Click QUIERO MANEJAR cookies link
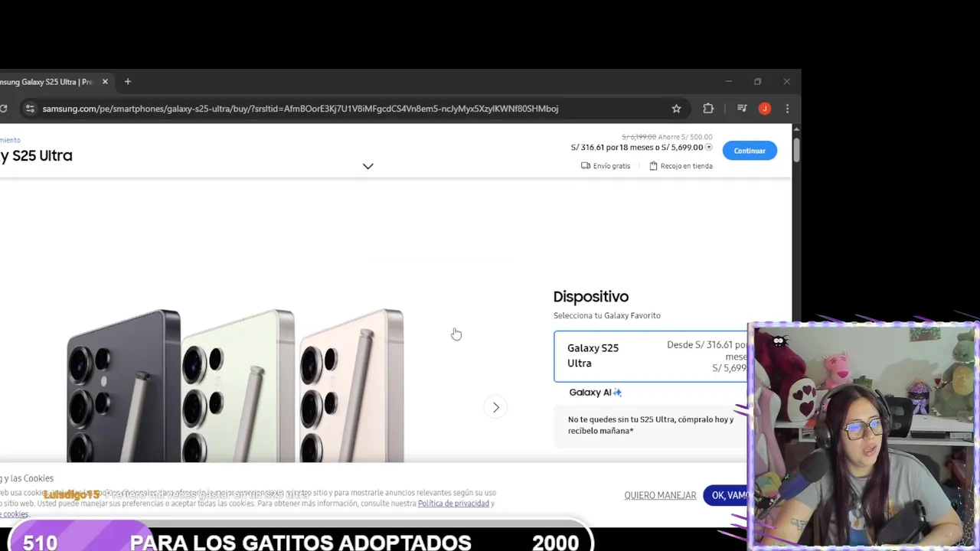This screenshot has height=551, width=980. 660,495
